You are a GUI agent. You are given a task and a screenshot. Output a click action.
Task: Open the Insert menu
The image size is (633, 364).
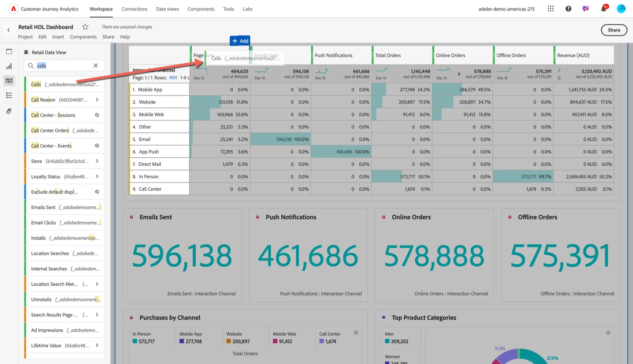point(58,37)
